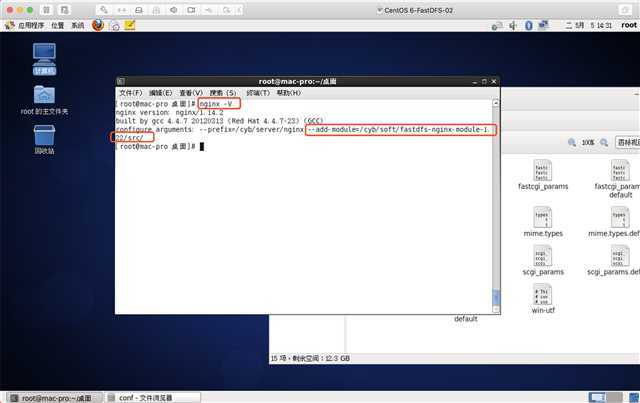Click the root user menu in panel
The width and height of the screenshot is (640, 403).
pyautogui.click(x=629, y=25)
